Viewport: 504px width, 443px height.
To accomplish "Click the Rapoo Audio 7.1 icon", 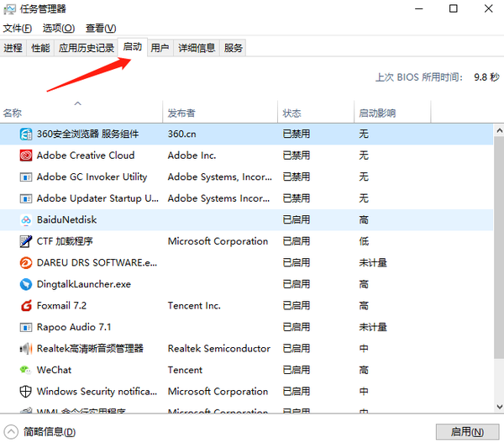I will (26, 327).
